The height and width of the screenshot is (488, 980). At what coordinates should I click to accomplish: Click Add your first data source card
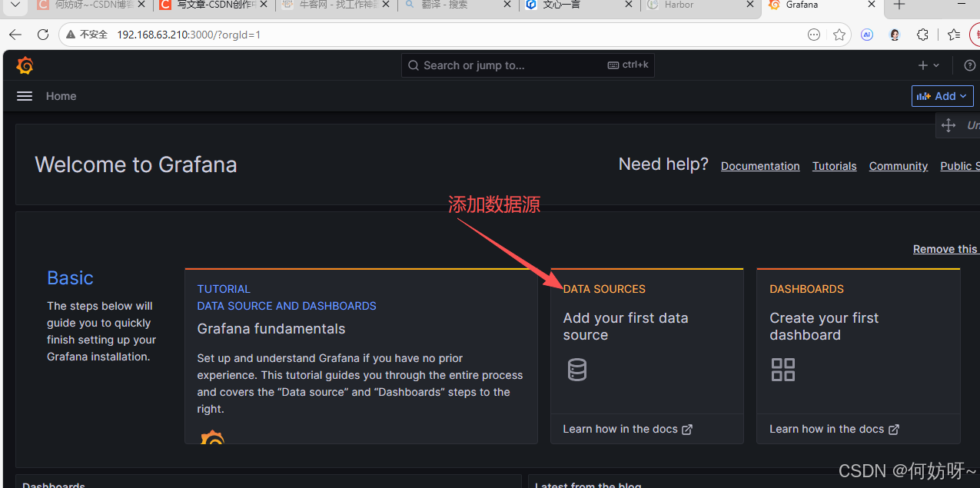646,356
